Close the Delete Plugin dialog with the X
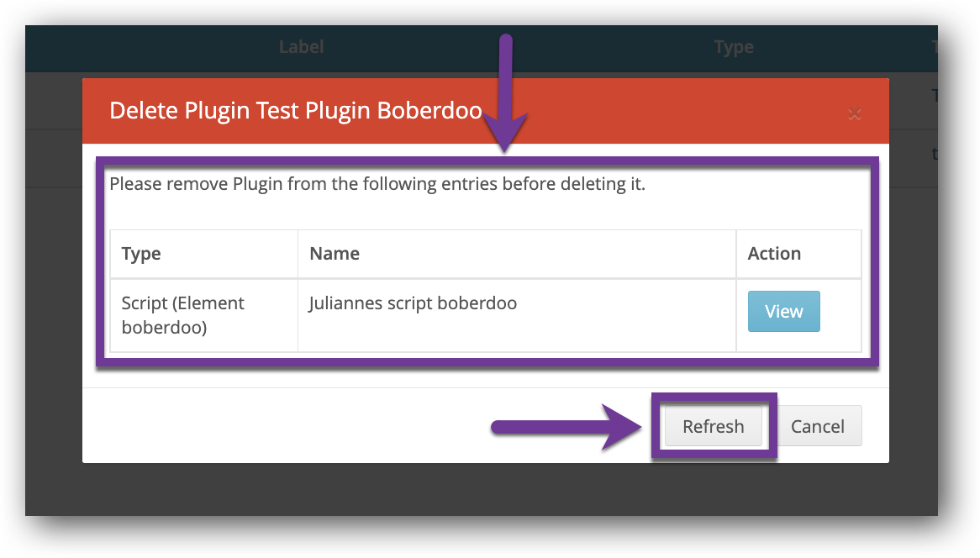 point(854,114)
